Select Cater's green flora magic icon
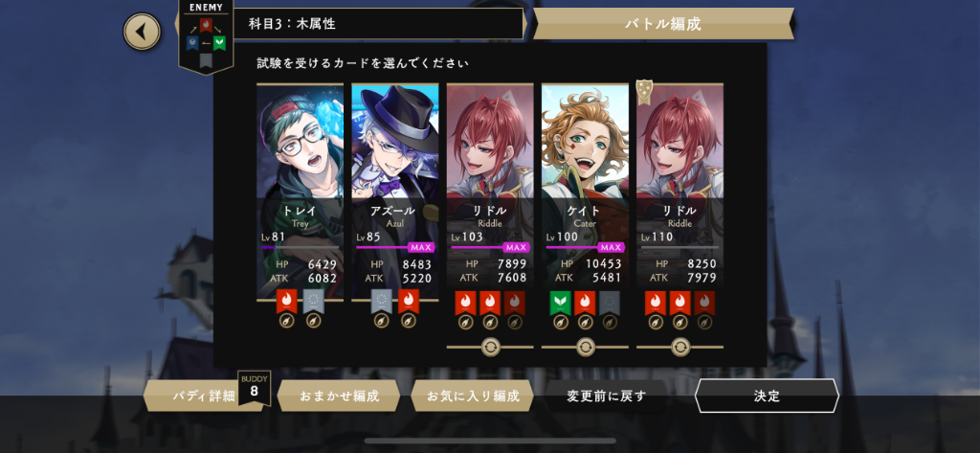Image resolution: width=980 pixels, height=453 pixels. (x=561, y=303)
